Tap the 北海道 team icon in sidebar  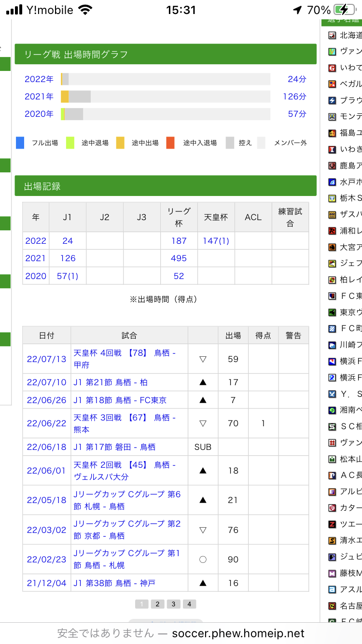coord(332,35)
